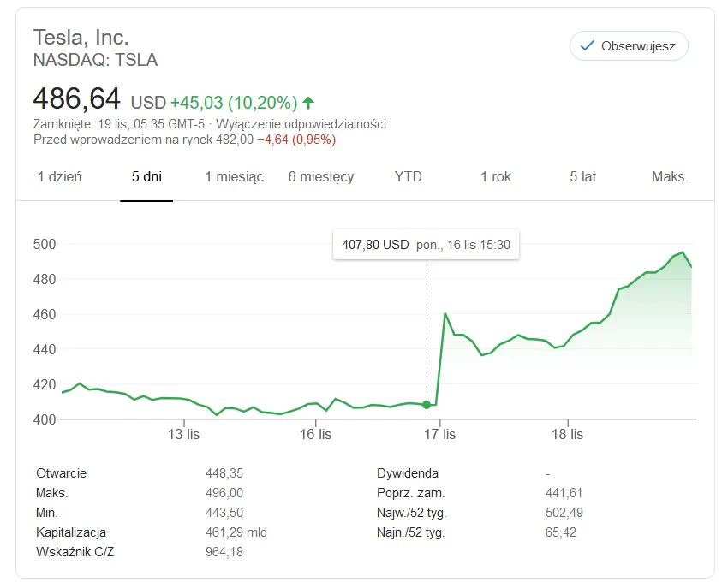722x588 pixels.
Task: Click the Poprz. zam. value 441,61
Action: [564, 493]
